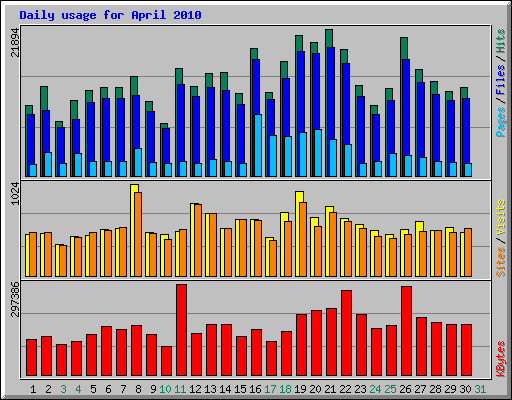This screenshot has height=400, width=512.
Task: Click the cyan pages bar for day 20
Action: click(x=318, y=153)
